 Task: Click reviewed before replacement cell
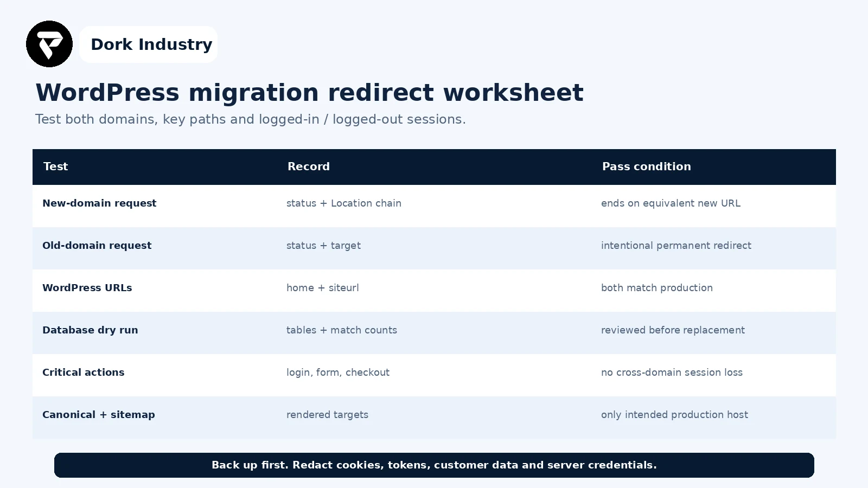tap(673, 330)
